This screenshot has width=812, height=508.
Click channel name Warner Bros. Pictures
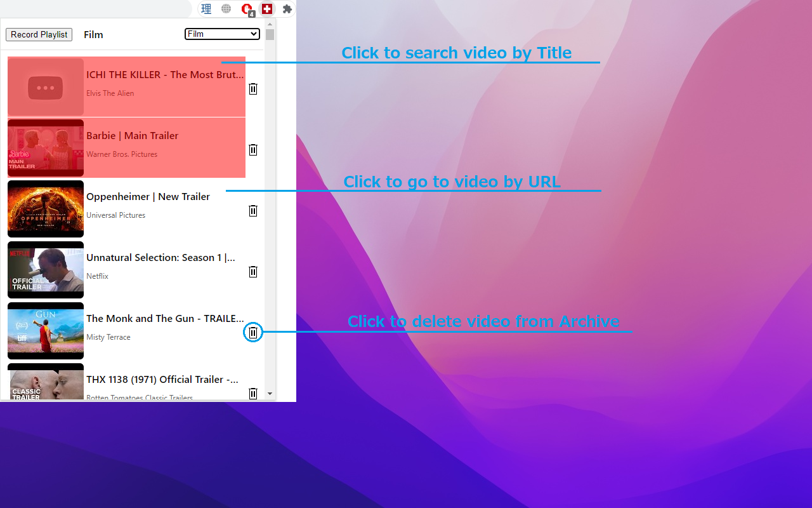pos(122,154)
